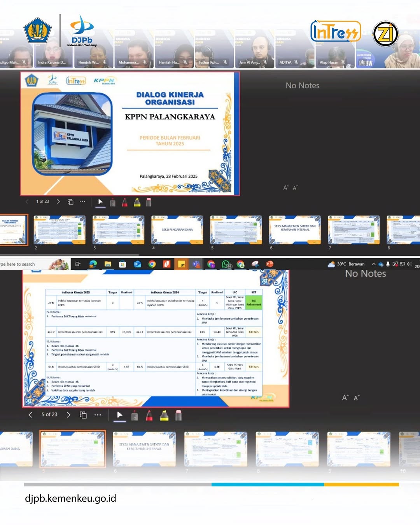Decrease notes font size in slide 5 view

pos(356,398)
